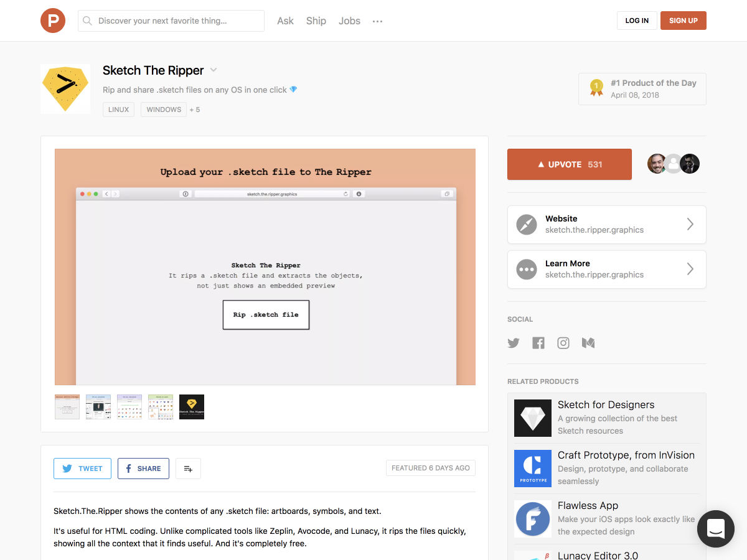Screen dimensions: 747x560
Task: Upvote the product with UPVOTE 531 button
Action: pyautogui.click(x=570, y=164)
